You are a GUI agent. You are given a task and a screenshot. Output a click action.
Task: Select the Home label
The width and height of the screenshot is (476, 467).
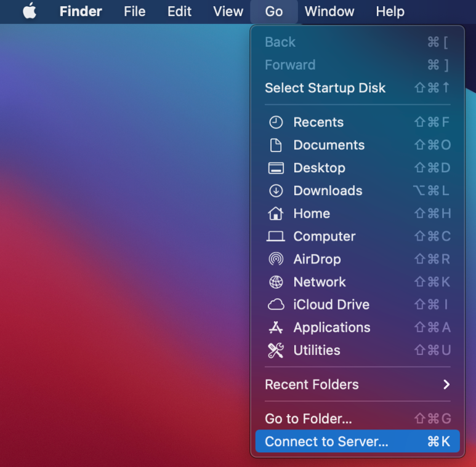(312, 214)
